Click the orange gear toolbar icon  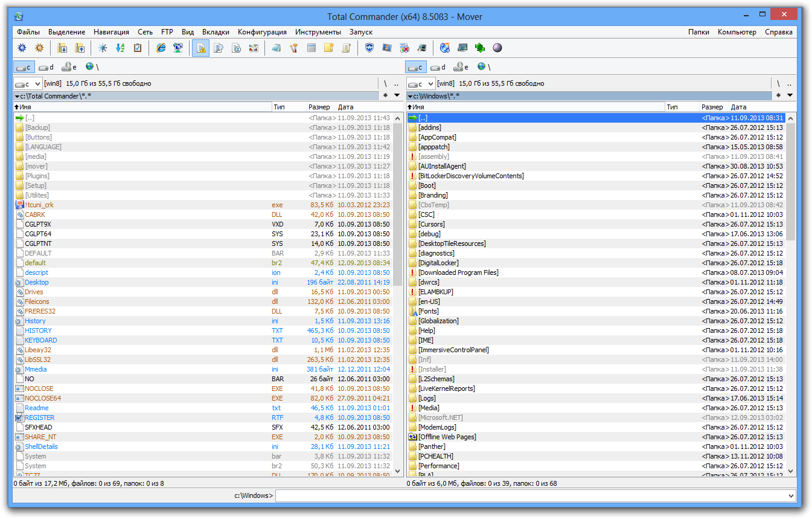coord(40,48)
